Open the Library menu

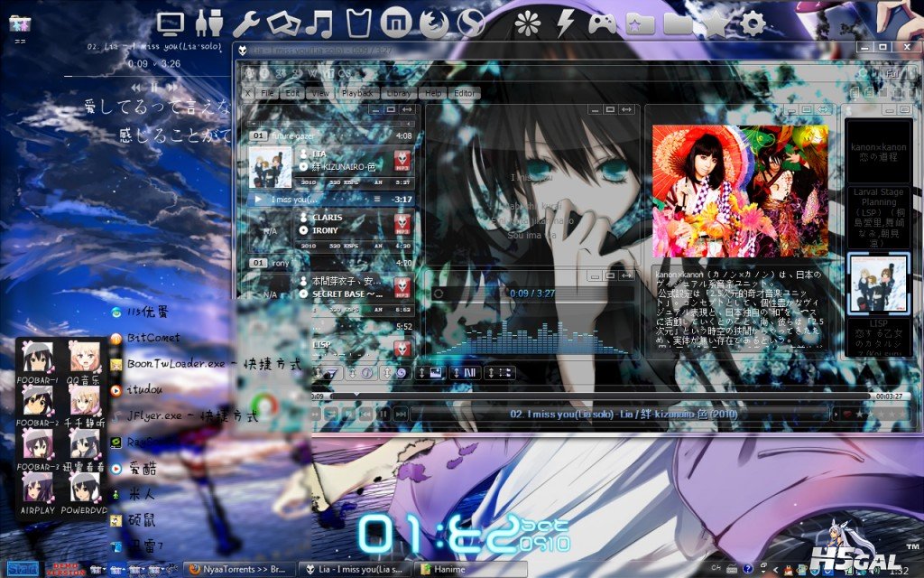[x=398, y=93]
